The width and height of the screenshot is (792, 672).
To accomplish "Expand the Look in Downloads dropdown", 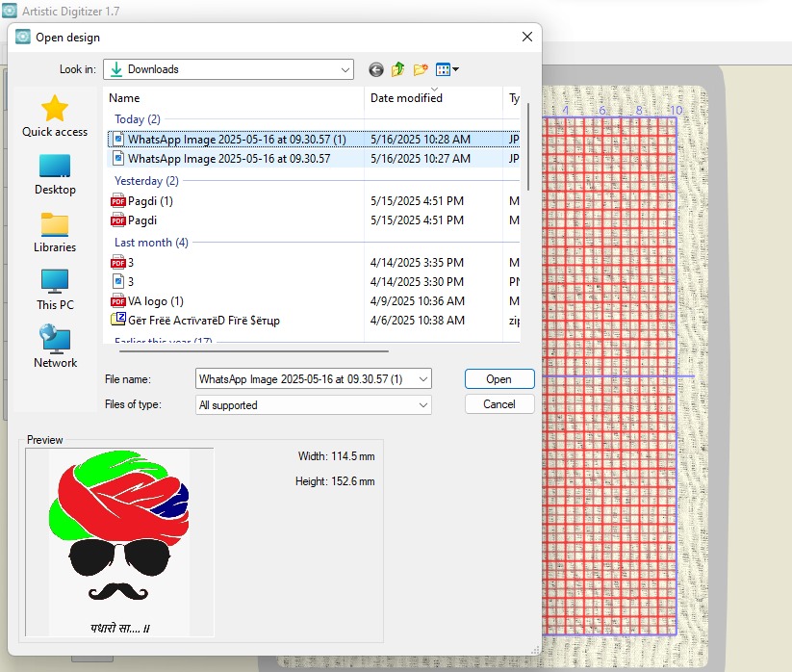I will pyautogui.click(x=345, y=69).
